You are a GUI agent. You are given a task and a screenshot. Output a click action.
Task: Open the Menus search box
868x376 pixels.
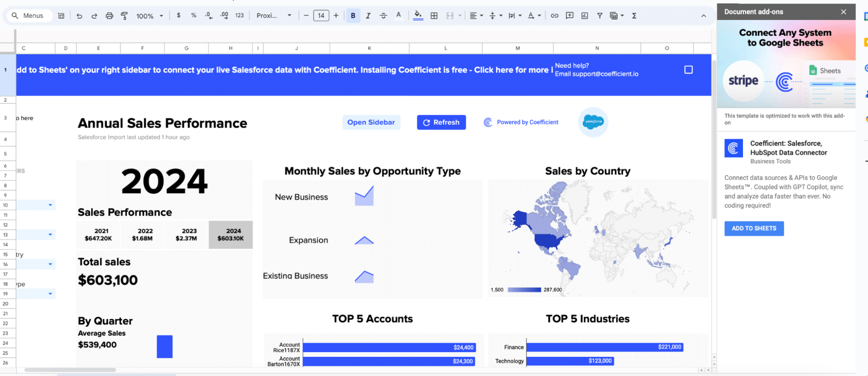(28, 16)
